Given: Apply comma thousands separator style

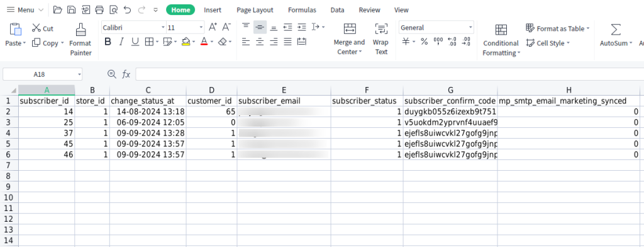Looking at the screenshot, I should click(x=438, y=42).
